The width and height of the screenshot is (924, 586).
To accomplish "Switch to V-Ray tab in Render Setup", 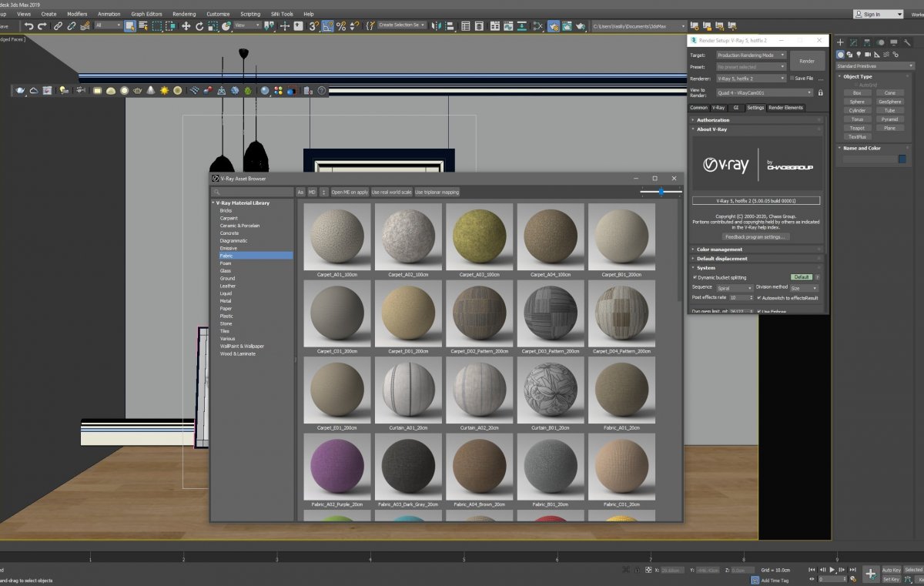I will point(718,108).
